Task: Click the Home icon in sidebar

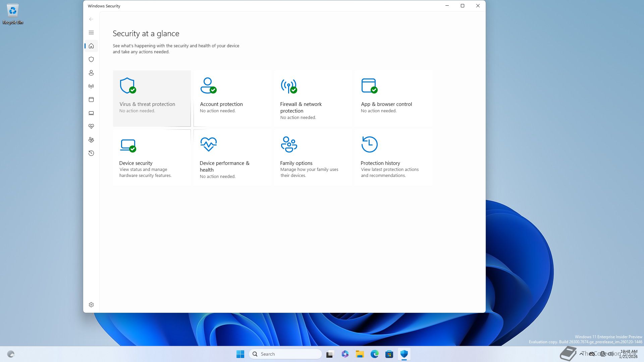Action: point(91,46)
